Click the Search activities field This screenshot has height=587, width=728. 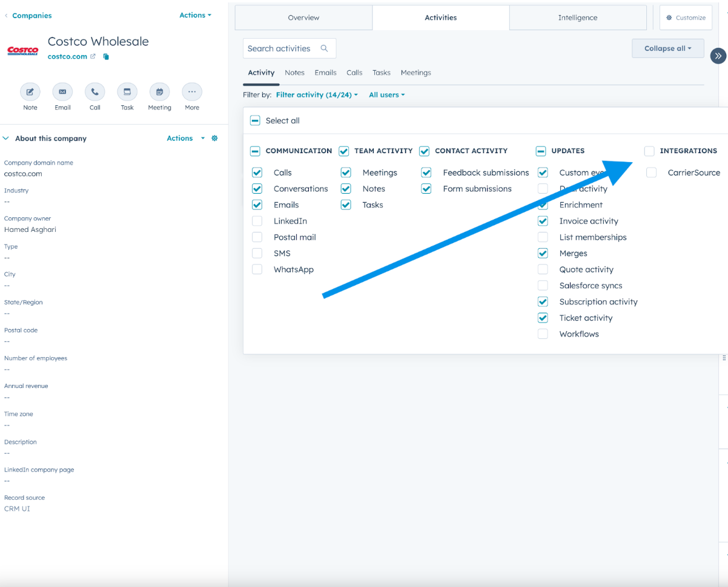click(290, 48)
